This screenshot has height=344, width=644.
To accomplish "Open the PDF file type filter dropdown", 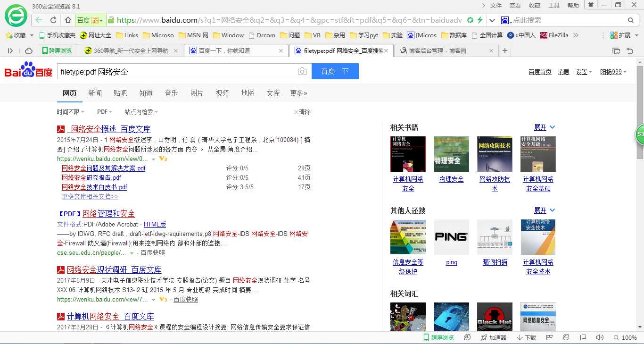I will point(105,112).
